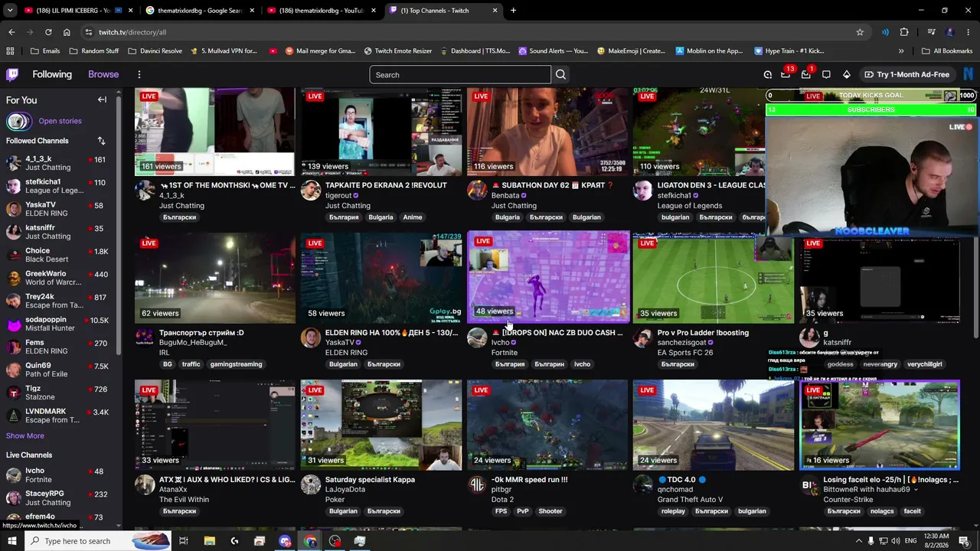The image size is (980, 551).
Task: Open the Saturday specialist Kappa stream title
Action: pos(370,480)
